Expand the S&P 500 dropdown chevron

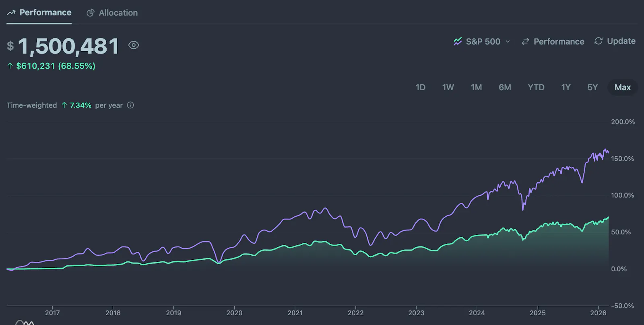(508, 41)
